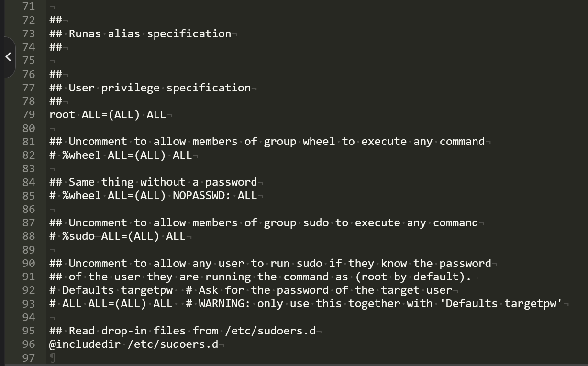Viewport: 588px width, 366px height.
Task: Click '## Same thing without a password' comment
Action: pos(153,182)
